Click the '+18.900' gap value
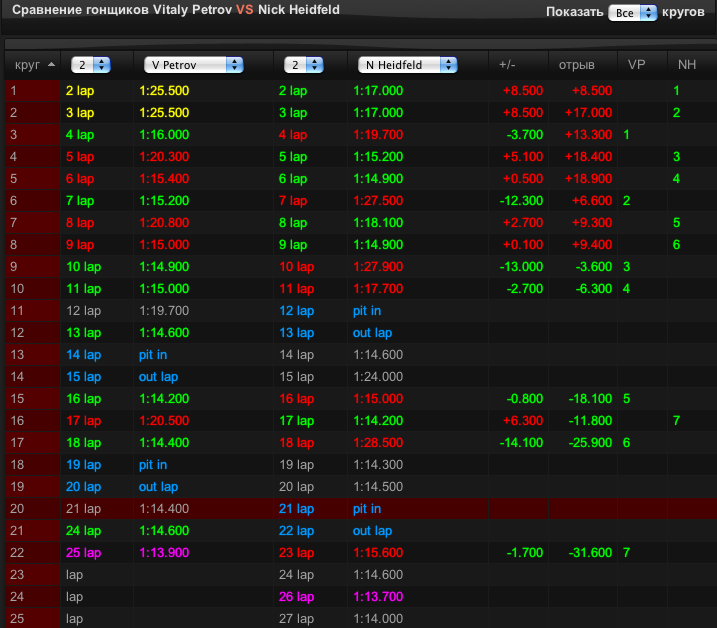 click(588, 178)
